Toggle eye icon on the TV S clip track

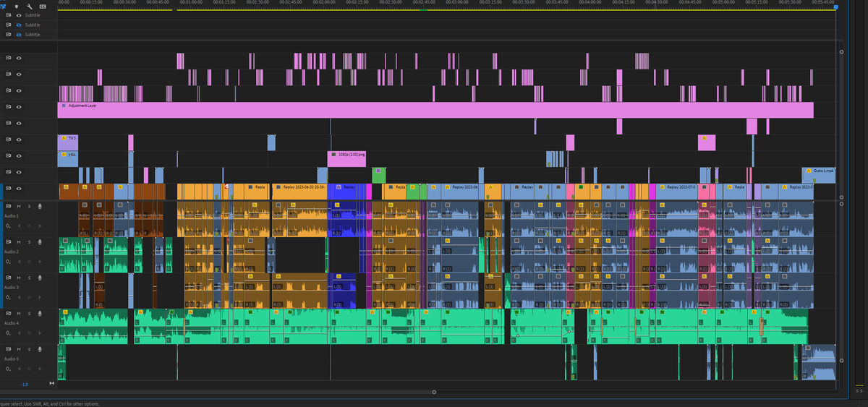click(19, 139)
